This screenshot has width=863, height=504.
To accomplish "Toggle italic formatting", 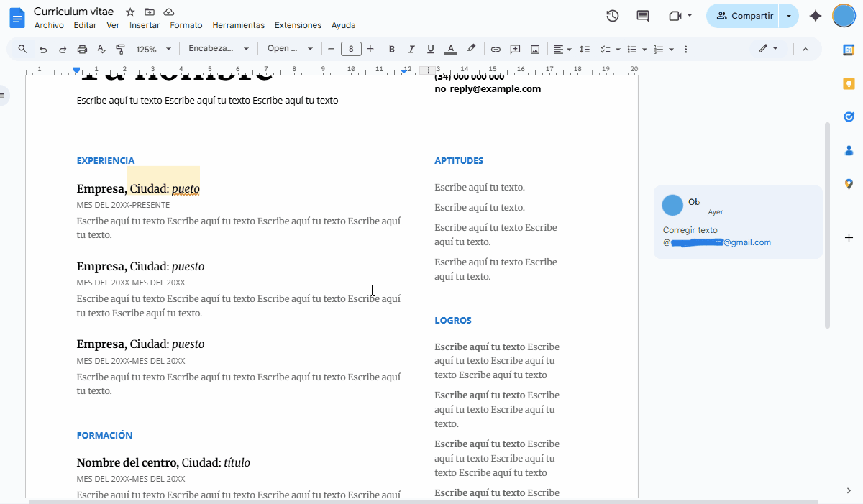I will coord(411,49).
